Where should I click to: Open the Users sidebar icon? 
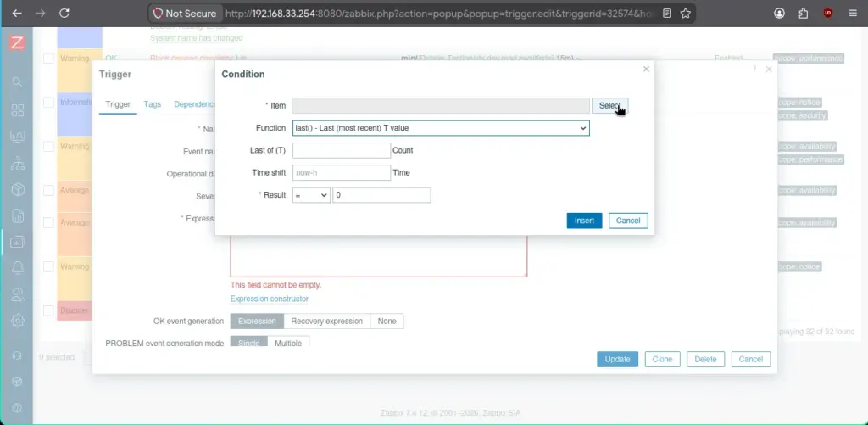point(17,294)
